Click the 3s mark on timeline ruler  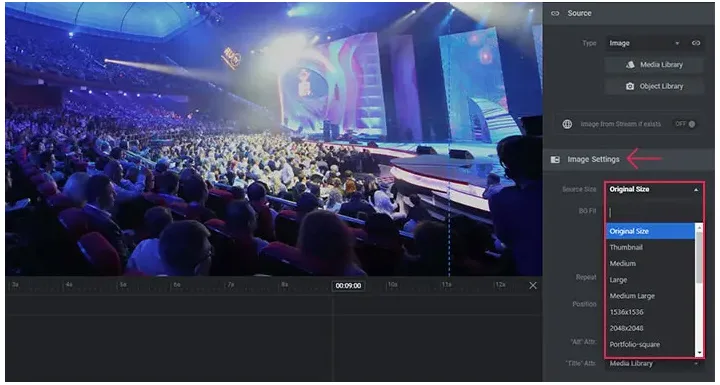coord(15,285)
